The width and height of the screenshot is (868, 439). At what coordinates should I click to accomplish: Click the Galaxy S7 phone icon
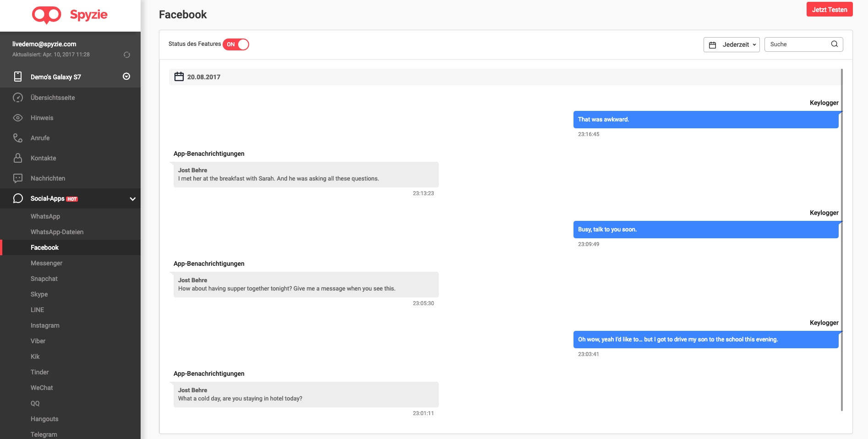(x=18, y=77)
